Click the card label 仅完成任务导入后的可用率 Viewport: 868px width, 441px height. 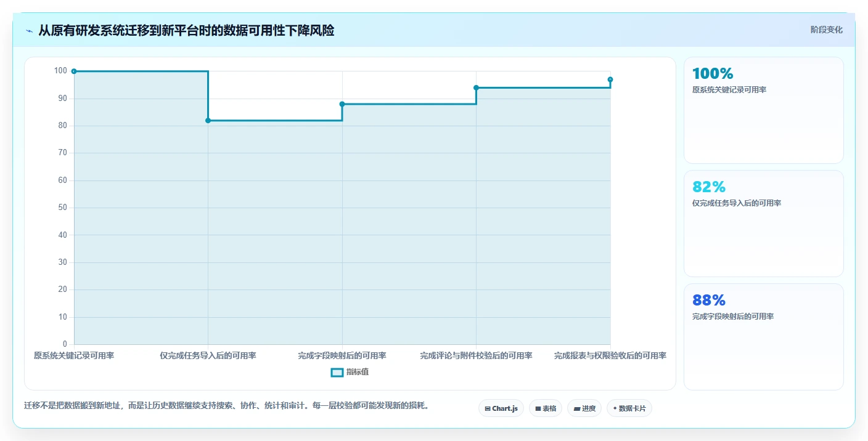tap(737, 203)
